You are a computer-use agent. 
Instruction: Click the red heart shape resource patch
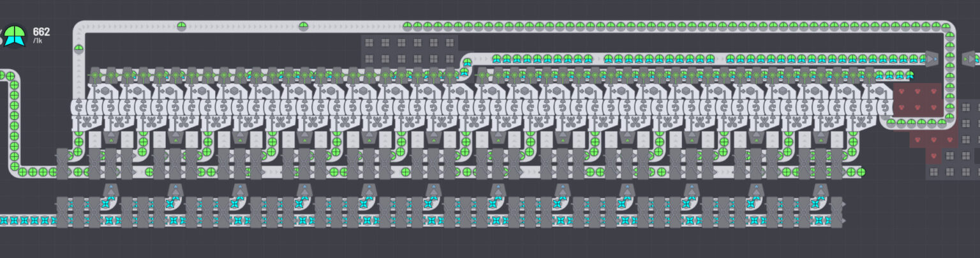[x=917, y=99]
